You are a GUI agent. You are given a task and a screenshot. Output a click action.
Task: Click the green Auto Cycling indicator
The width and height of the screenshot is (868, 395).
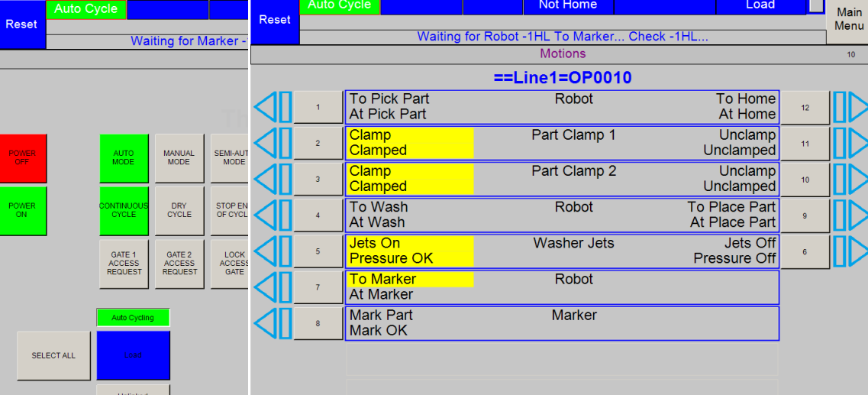coord(134,318)
